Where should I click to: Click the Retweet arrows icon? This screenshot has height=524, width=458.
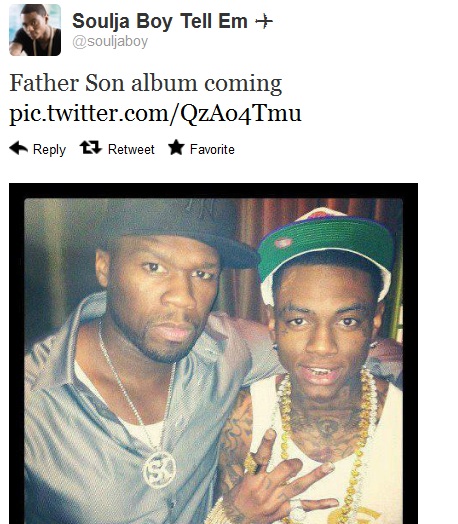tap(91, 147)
